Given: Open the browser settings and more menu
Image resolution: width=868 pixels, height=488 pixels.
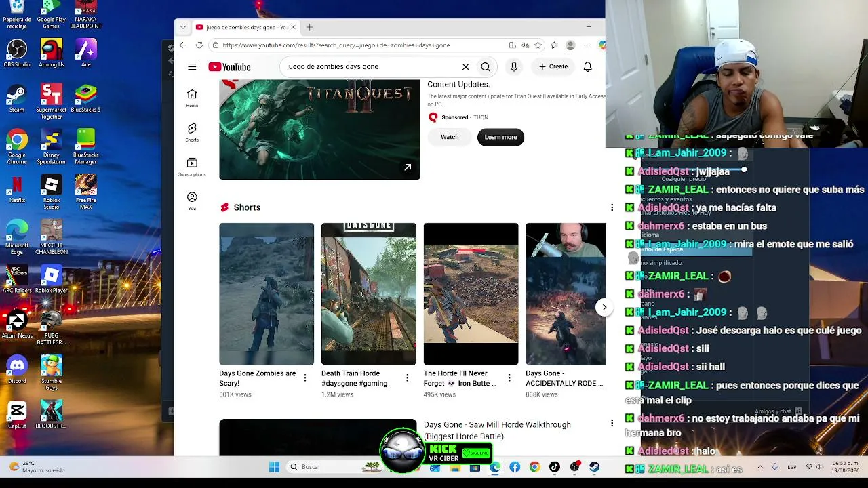Looking at the screenshot, I should point(587,45).
